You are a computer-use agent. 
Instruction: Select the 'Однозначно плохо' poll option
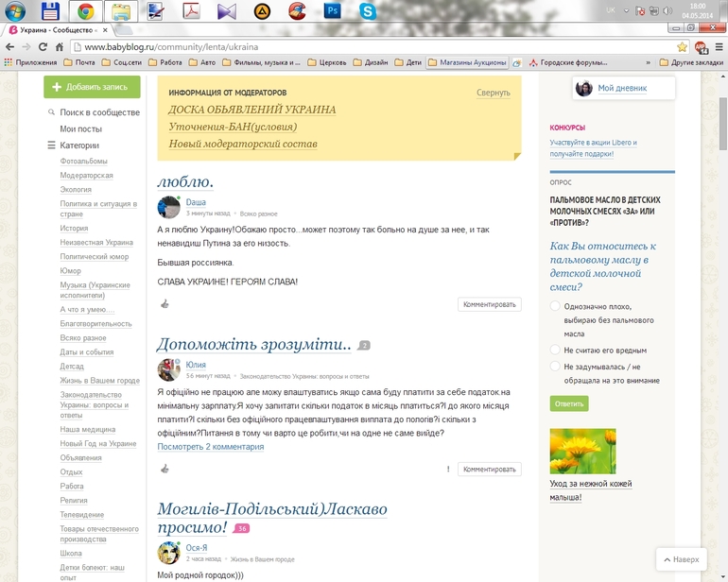[555, 306]
